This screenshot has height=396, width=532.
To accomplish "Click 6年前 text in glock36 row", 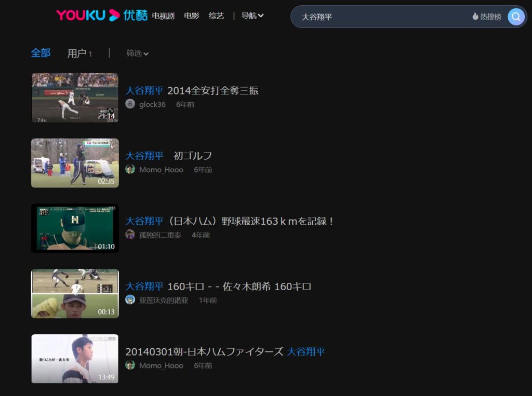I will tap(185, 104).
